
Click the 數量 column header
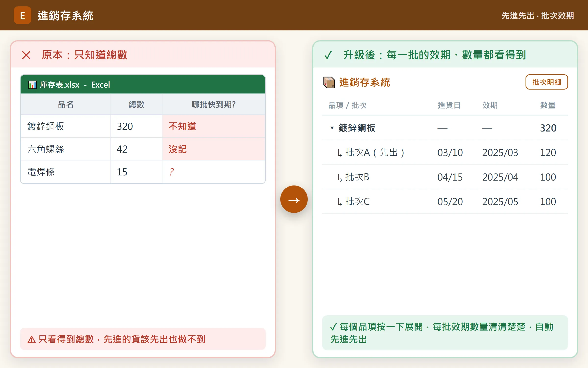[548, 105]
